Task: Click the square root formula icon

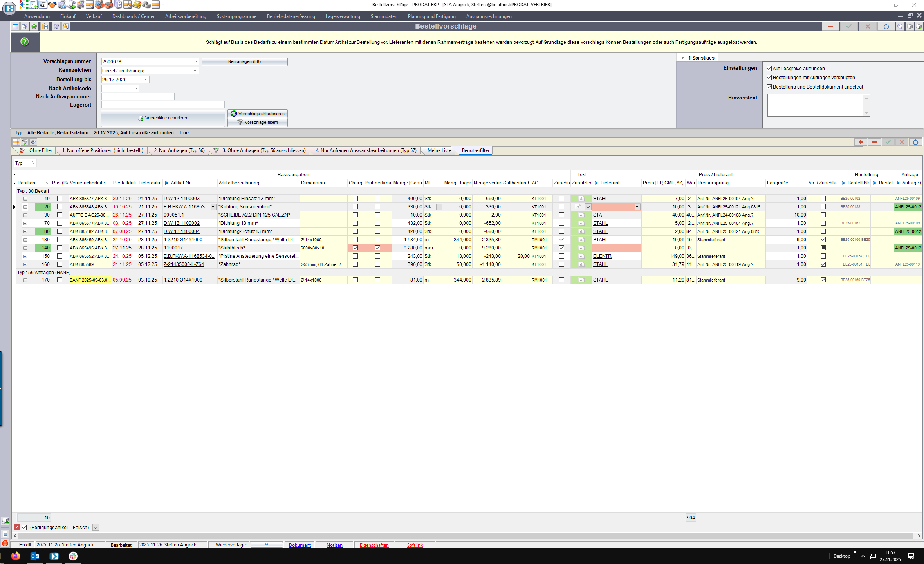Action: pos(43,5)
